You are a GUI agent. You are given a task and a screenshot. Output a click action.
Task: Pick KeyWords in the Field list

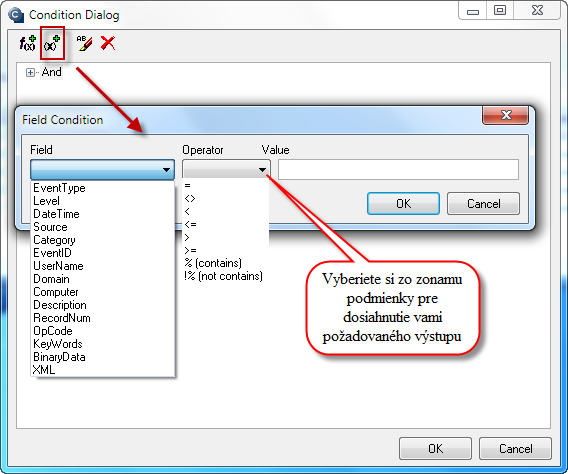pos(103,344)
